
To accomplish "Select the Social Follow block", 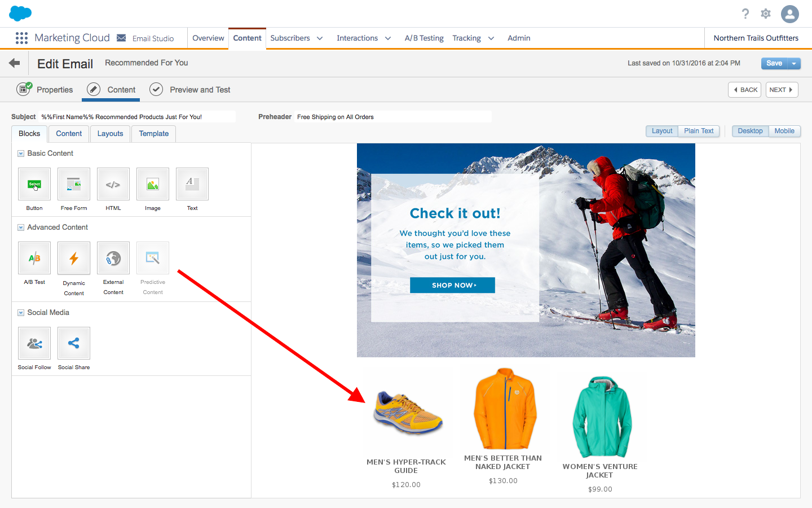I will click(x=34, y=343).
